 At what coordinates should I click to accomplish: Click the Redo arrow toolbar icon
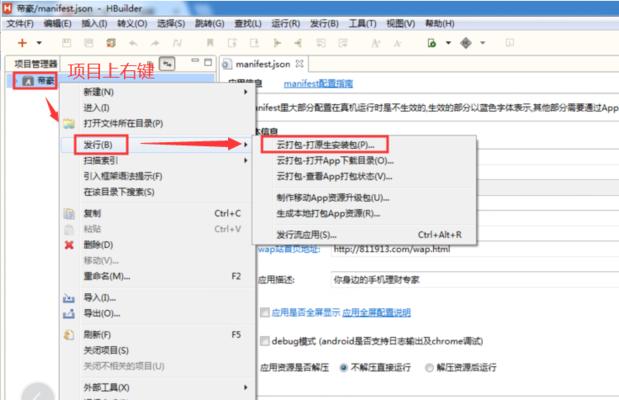155,43
